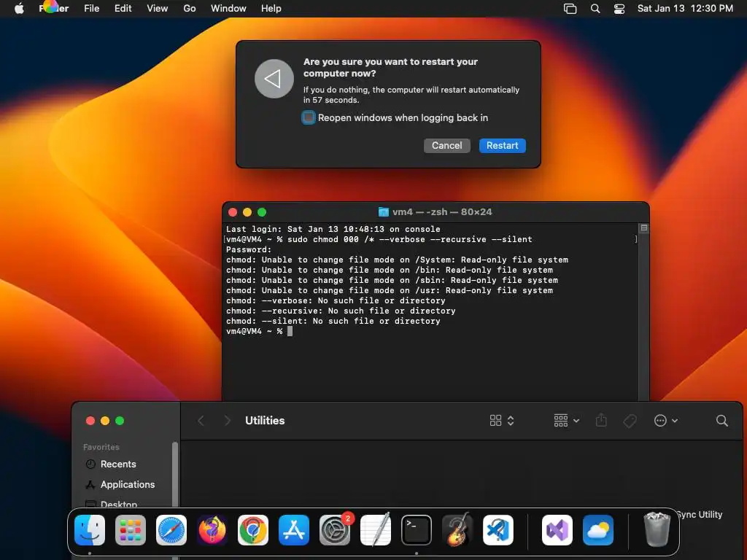Click the --silent No such file line

(x=333, y=321)
